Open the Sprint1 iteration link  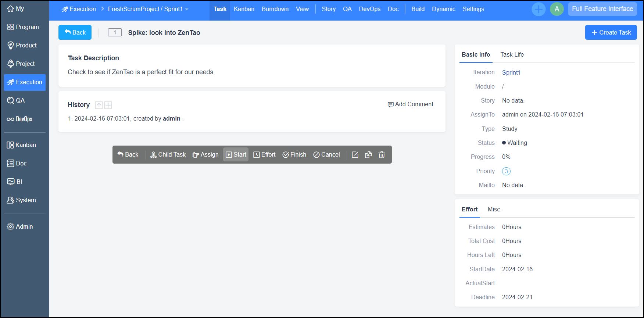point(511,72)
